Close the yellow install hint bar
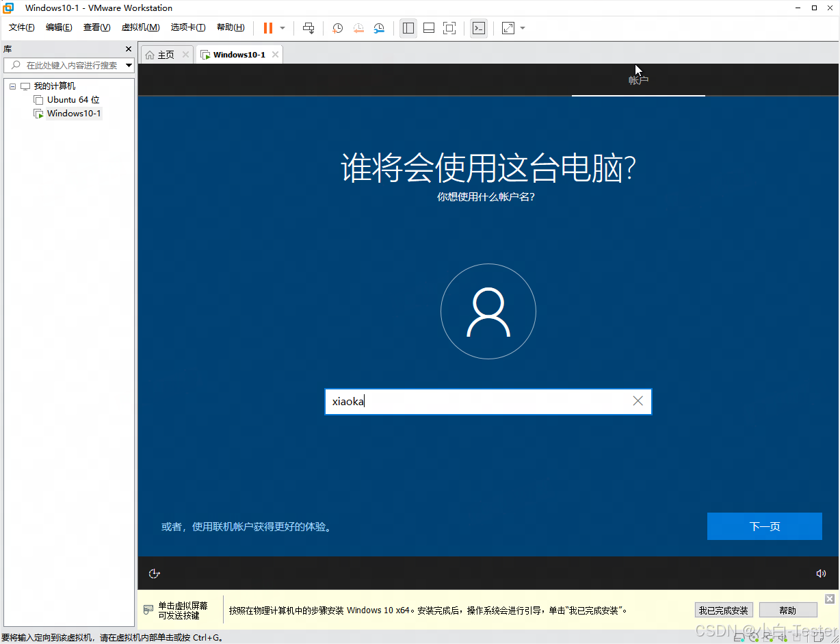This screenshot has width=840, height=644. coord(830,599)
